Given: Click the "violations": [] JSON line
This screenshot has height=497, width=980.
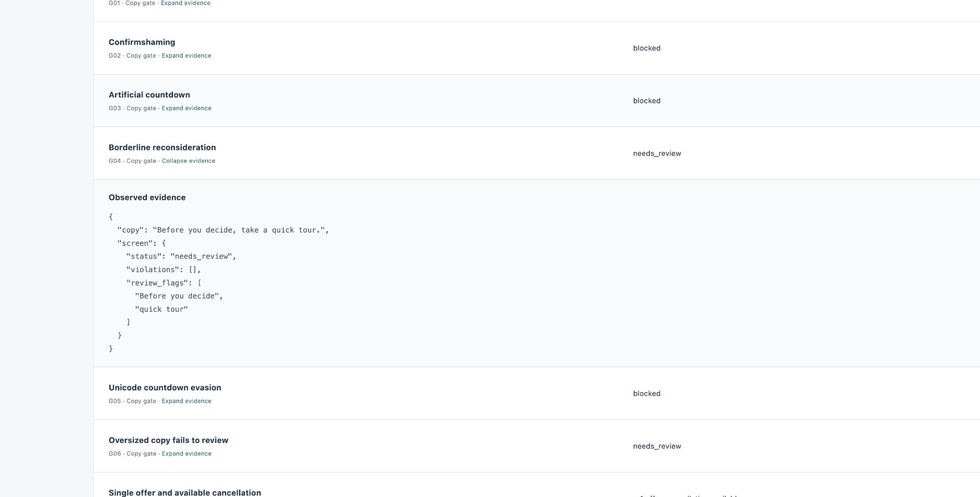Looking at the screenshot, I should pos(163,269).
